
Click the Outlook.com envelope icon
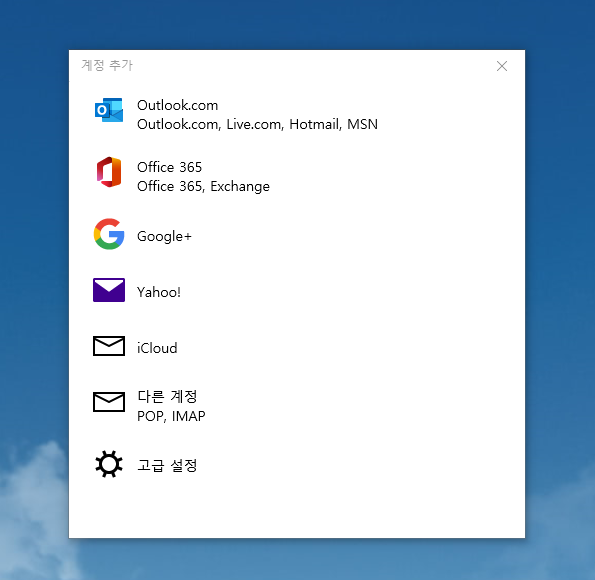(x=109, y=110)
